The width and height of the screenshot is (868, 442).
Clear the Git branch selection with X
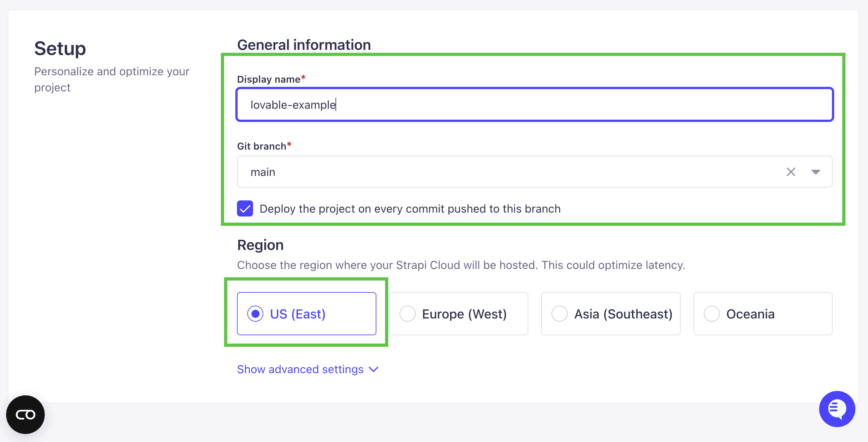coord(791,172)
